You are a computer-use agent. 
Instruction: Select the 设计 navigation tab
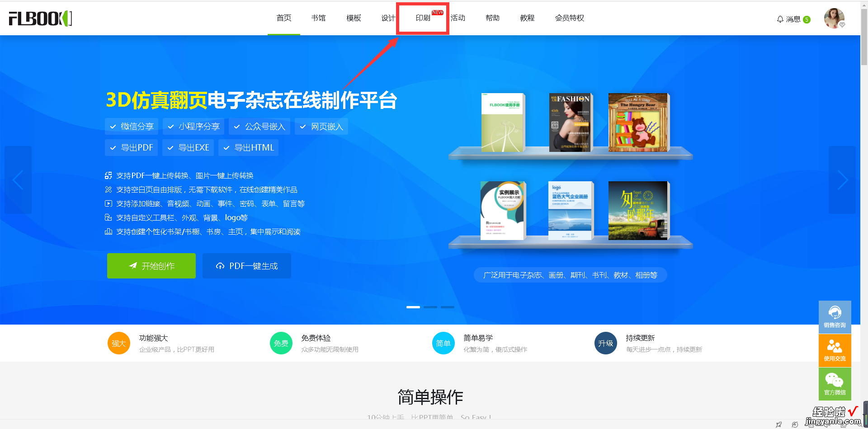(388, 18)
